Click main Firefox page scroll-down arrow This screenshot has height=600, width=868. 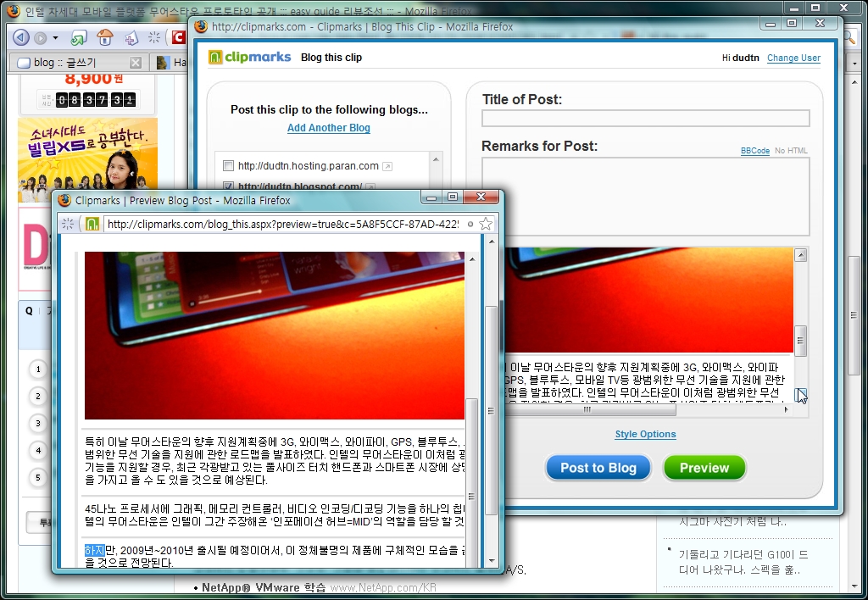point(854,587)
